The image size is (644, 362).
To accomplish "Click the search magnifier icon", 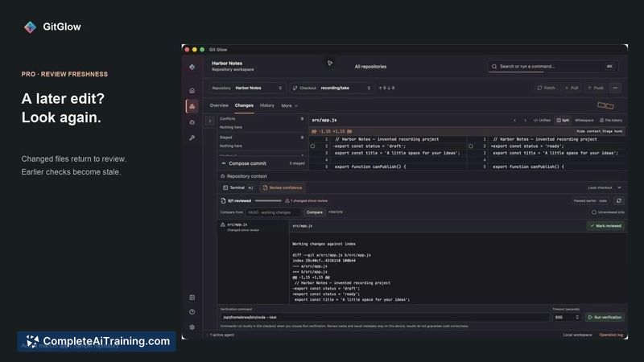I will click(494, 67).
